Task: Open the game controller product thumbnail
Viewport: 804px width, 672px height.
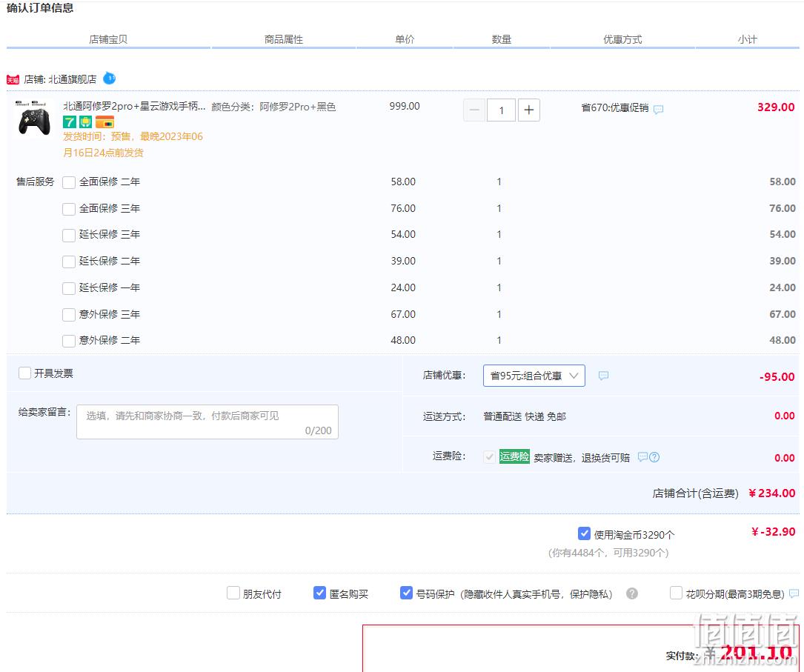Action: pos(34,119)
